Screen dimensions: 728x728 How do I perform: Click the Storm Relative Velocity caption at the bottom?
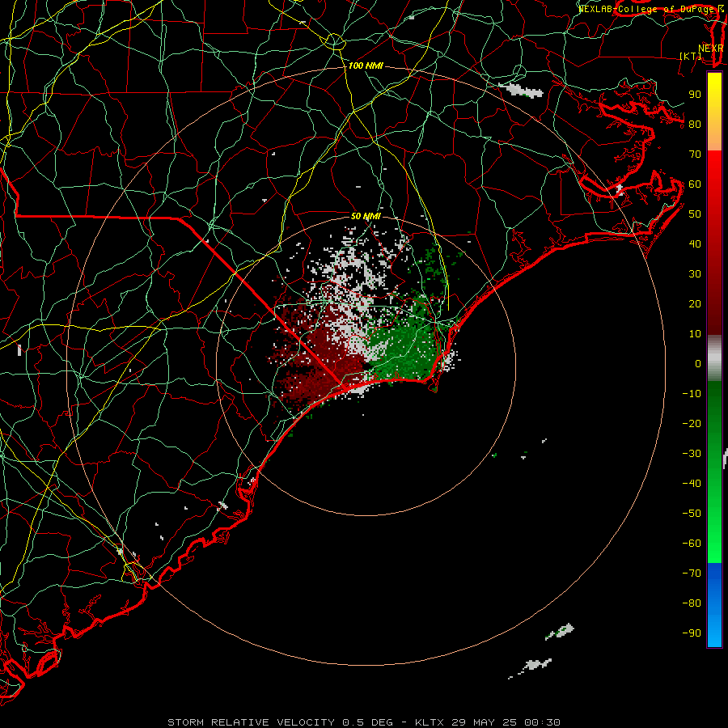363,722
